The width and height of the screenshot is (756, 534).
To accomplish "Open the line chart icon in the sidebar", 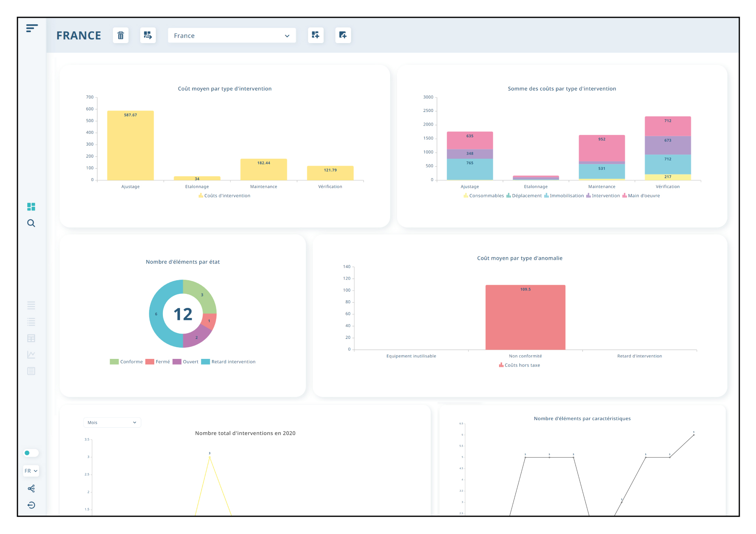I will click(31, 355).
